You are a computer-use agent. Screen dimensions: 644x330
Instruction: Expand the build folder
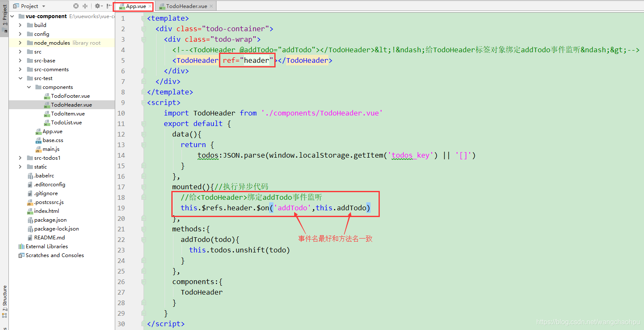click(x=20, y=25)
